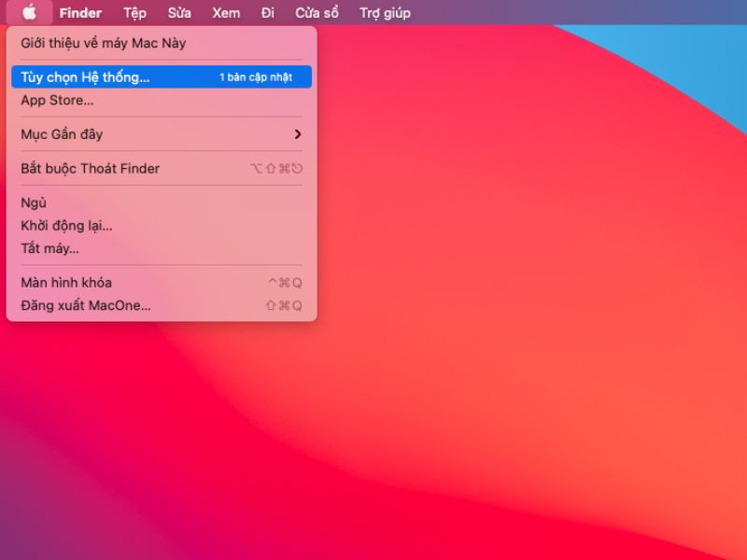This screenshot has height=560, width=747.
Task: Choose Bắt buộc Thoát Finder
Action: [162, 169]
